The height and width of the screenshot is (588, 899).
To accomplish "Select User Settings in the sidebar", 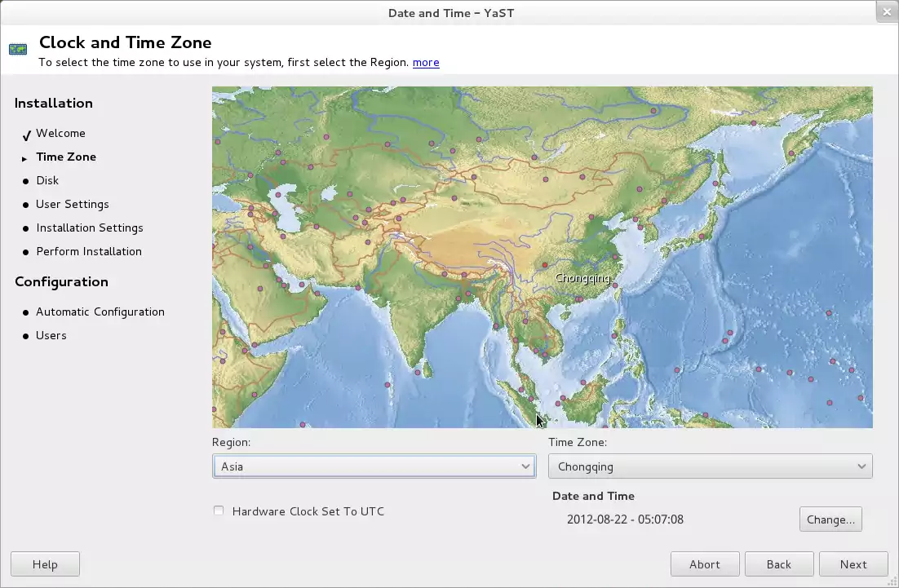I will [72, 204].
